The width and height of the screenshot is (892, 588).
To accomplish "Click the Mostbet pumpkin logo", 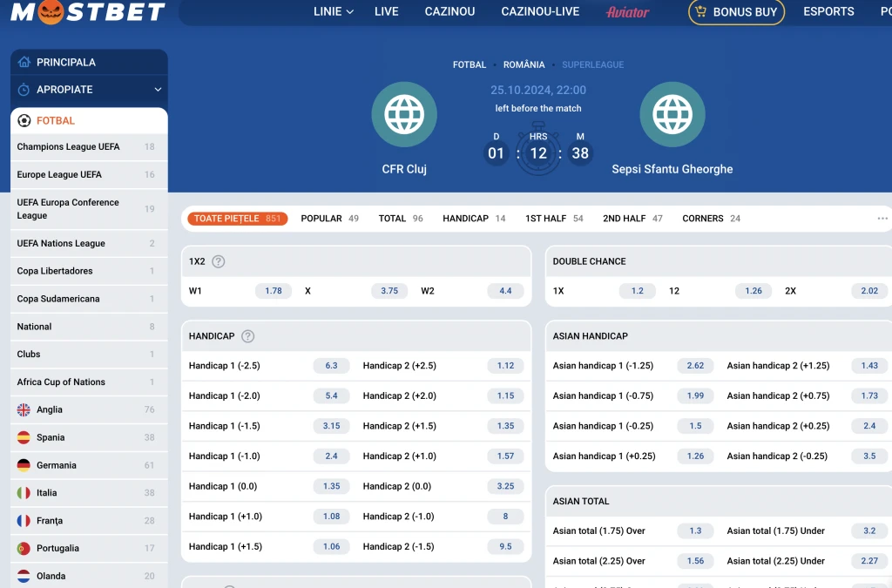I will pos(87,11).
